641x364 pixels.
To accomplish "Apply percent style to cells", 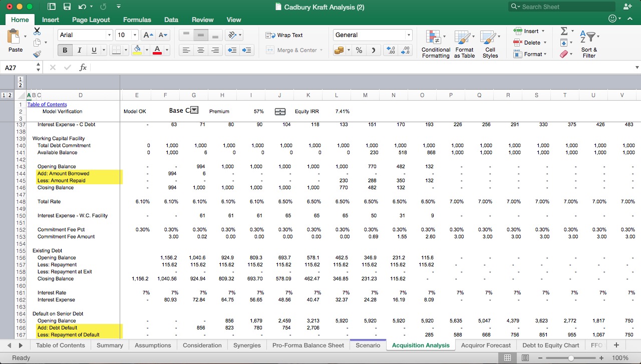I will pyautogui.click(x=359, y=50).
